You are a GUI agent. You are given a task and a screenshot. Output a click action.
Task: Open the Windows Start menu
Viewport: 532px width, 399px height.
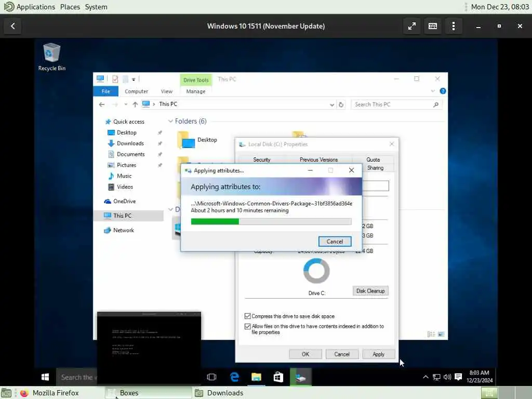pos(45,377)
